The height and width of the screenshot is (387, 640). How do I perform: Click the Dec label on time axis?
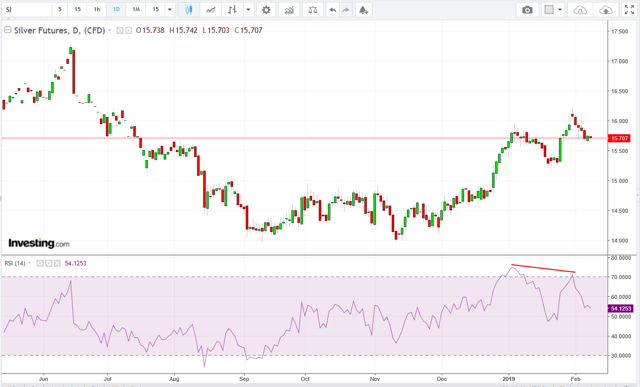click(x=442, y=379)
